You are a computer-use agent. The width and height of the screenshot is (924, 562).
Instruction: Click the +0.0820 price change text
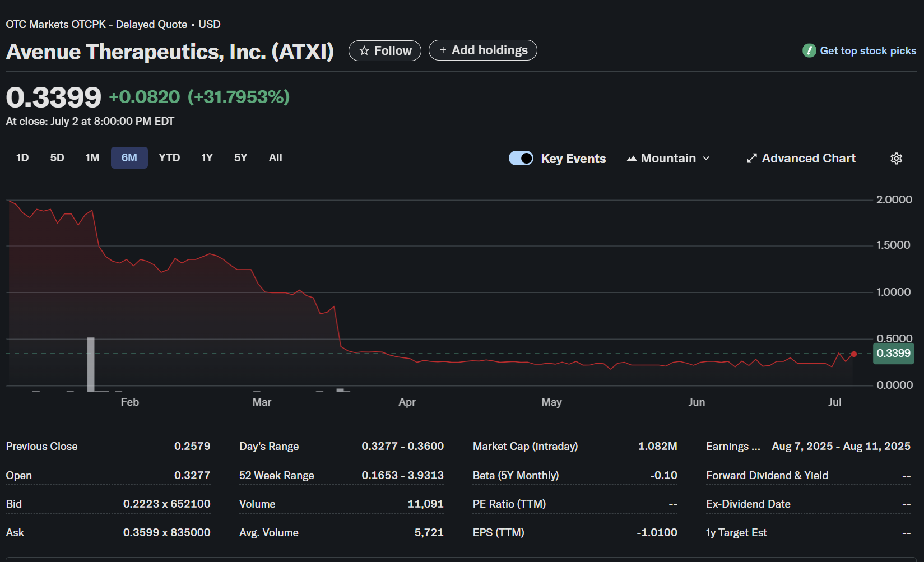coord(145,97)
